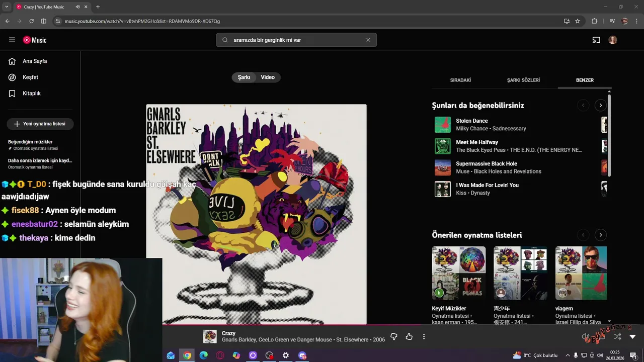Open the account avatar menu
Screen dimensions: 644x362
pos(613,40)
